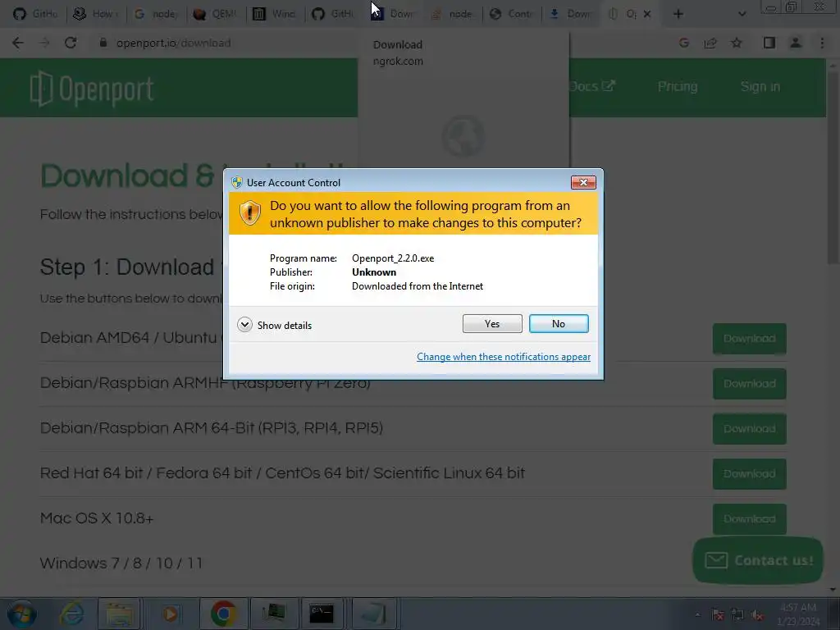Close the User Account Control dialog
The height and width of the screenshot is (630, 840).
click(583, 183)
